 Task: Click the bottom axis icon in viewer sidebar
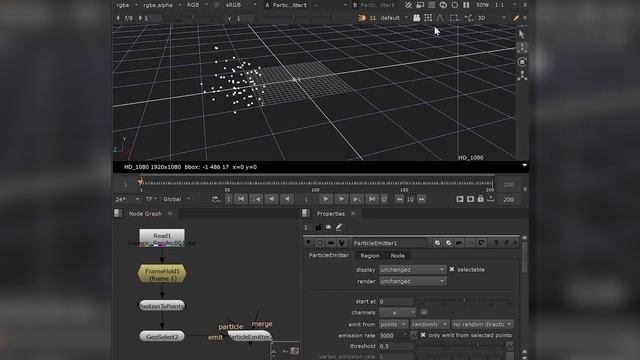[x=522, y=76]
